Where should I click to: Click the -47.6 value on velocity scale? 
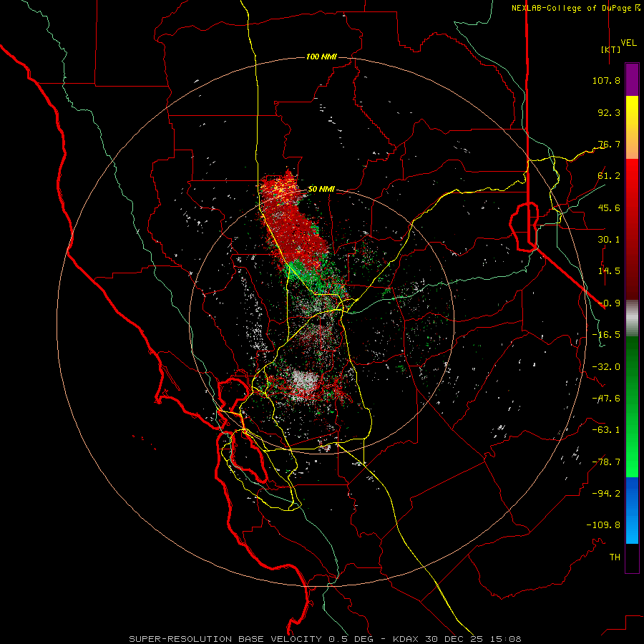point(606,399)
